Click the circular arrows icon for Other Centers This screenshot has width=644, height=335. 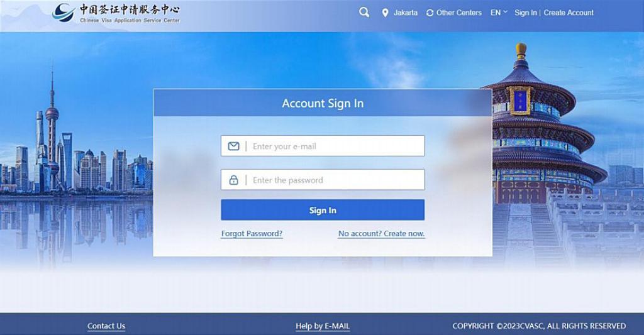point(430,13)
